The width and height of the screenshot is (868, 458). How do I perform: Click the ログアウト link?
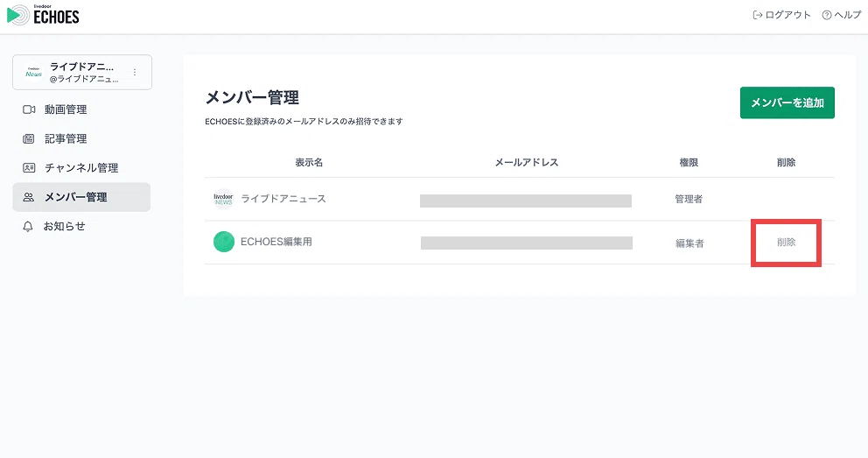[x=781, y=15]
